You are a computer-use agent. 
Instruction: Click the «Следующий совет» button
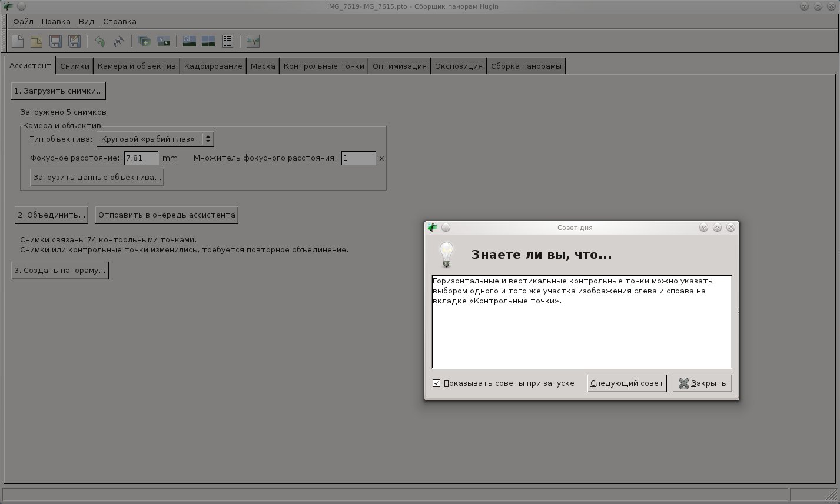coord(626,383)
